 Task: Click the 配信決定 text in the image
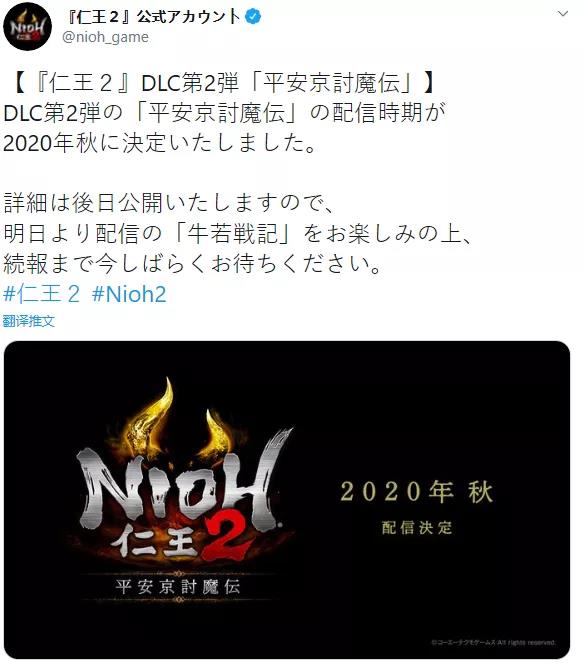point(417,527)
